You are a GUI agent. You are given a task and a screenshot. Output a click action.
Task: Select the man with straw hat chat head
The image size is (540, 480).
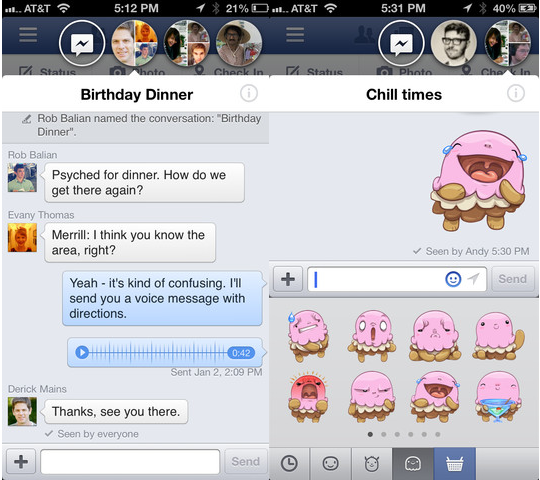click(x=239, y=43)
